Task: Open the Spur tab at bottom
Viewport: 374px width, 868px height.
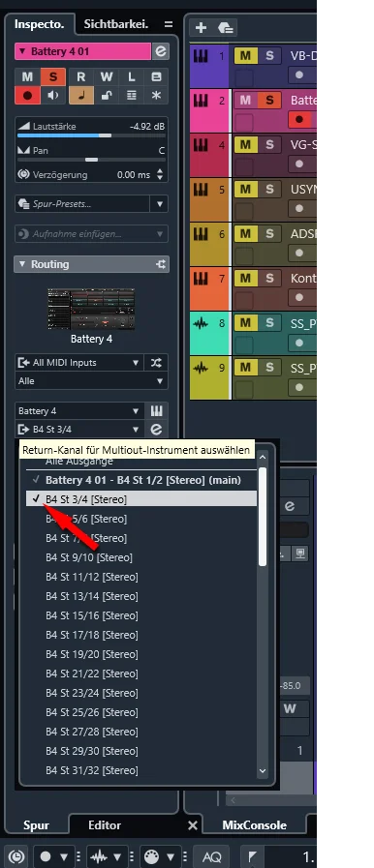Action: coord(36,824)
